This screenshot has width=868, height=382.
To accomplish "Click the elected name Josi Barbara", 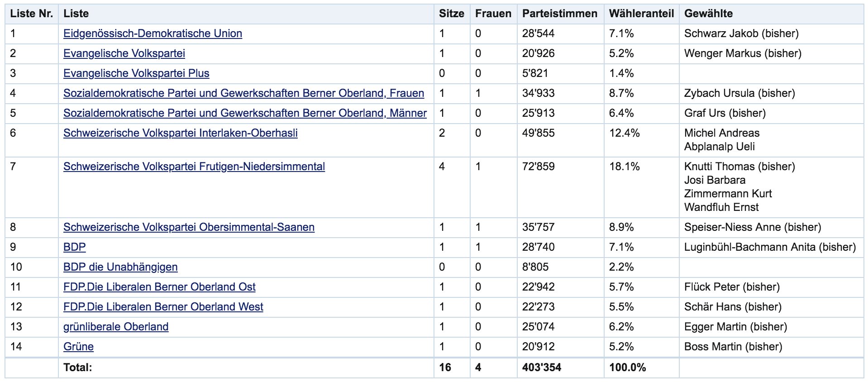I will tap(715, 180).
